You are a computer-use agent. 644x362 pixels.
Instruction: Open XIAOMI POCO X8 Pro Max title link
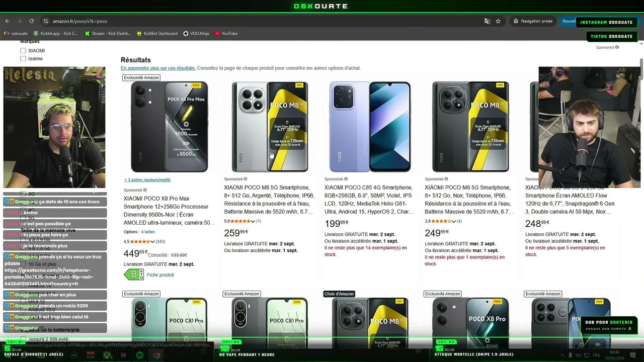pos(169,211)
